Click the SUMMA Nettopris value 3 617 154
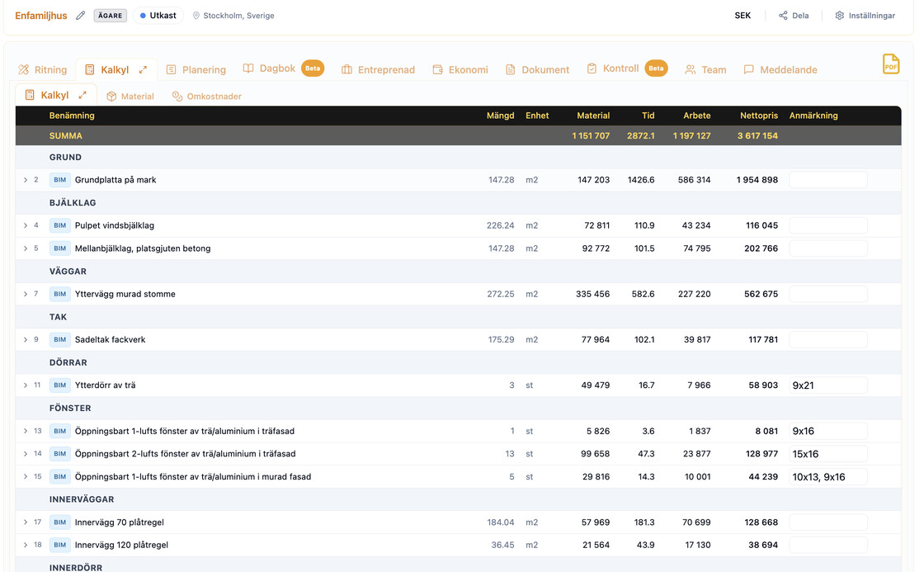 (x=757, y=135)
